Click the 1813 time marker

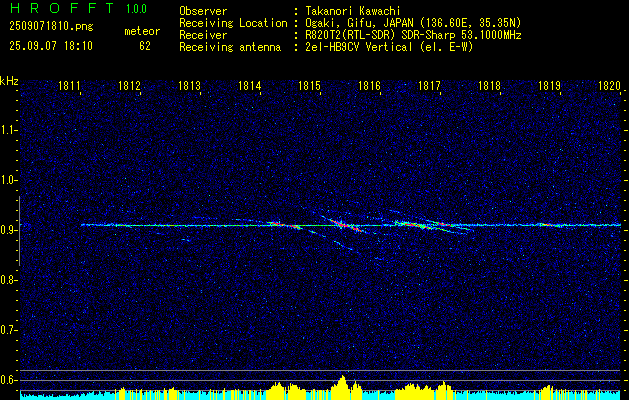click(189, 85)
